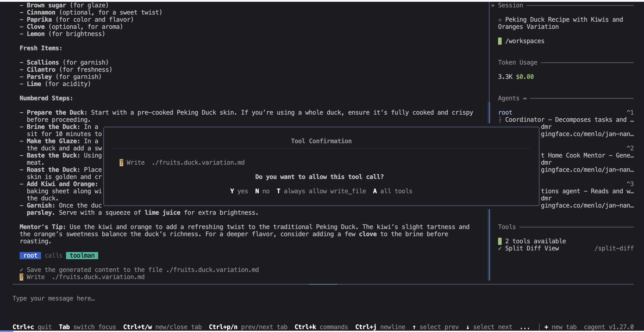Image resolution: width=644 pixels, height=332 pixels.
Task: Click question mark icon in Tool Confirmation
Action: pos(121,162)
